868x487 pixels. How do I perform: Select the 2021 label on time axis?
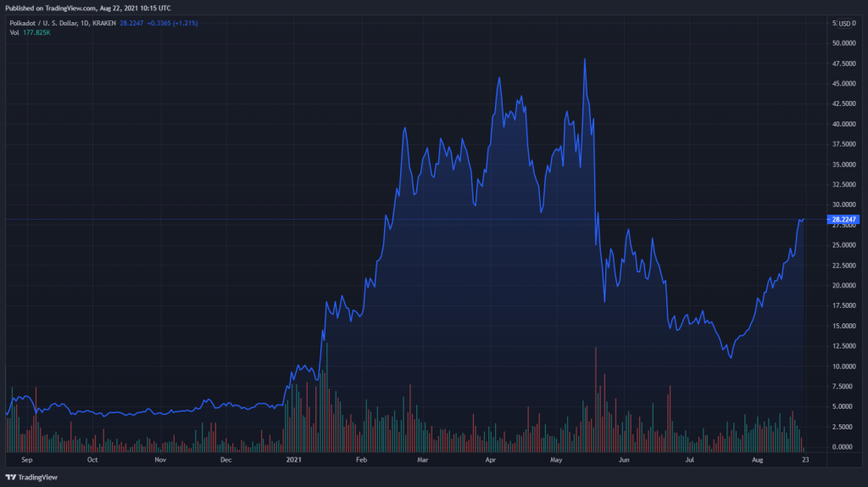[x=293, y=460]
